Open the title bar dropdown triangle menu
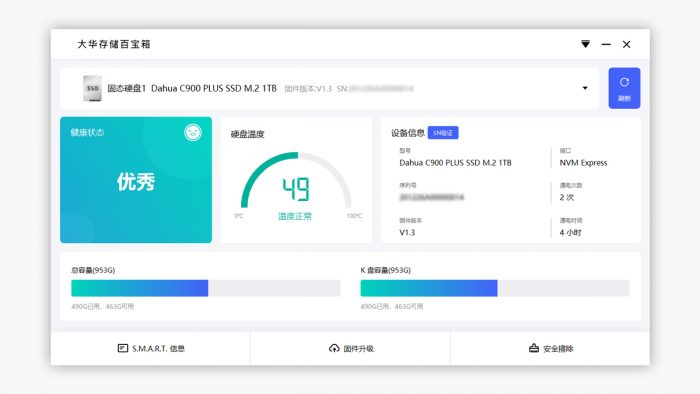The image size is (700, 394). (x=585, y=44)
